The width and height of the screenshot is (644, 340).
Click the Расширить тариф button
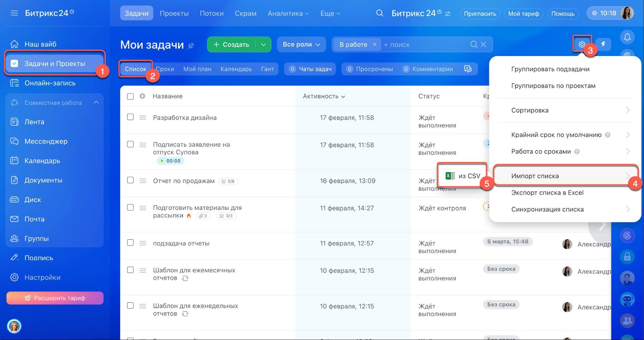55,298
